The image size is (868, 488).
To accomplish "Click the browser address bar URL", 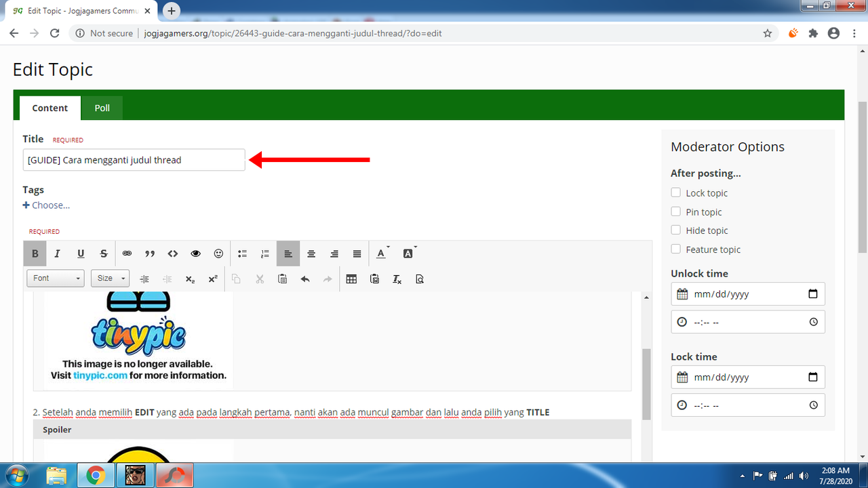I will 293,33.
